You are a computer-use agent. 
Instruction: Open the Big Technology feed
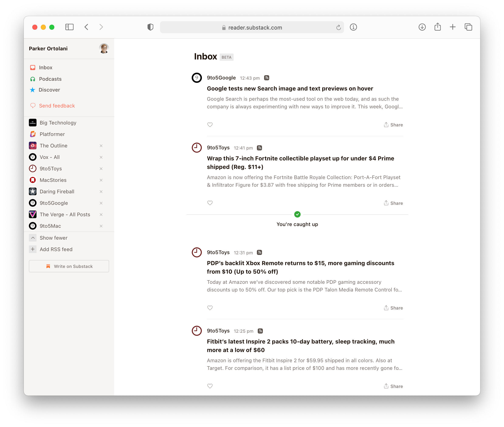point(58,123)
